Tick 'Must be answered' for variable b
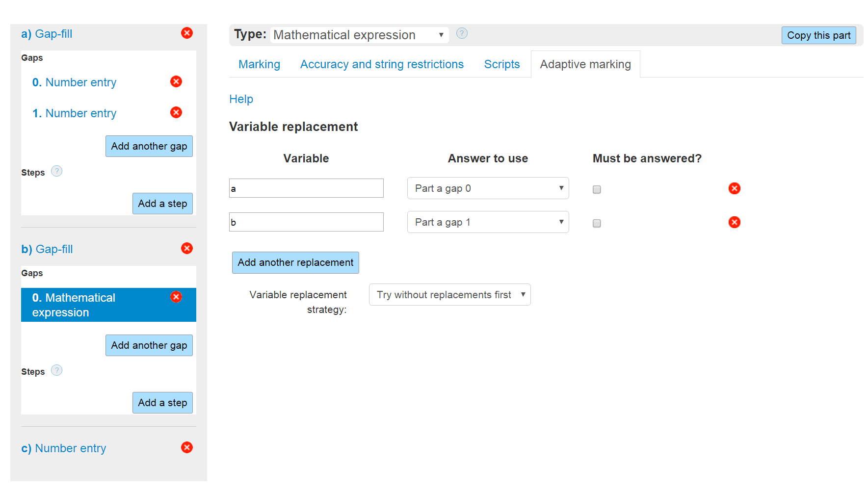Image resolution: width=868 pixels, height=491 pixels. (x=597, y=223)
